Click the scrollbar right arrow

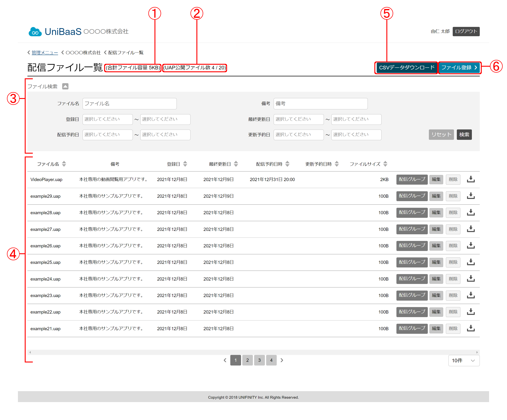[x=477, y=352]
